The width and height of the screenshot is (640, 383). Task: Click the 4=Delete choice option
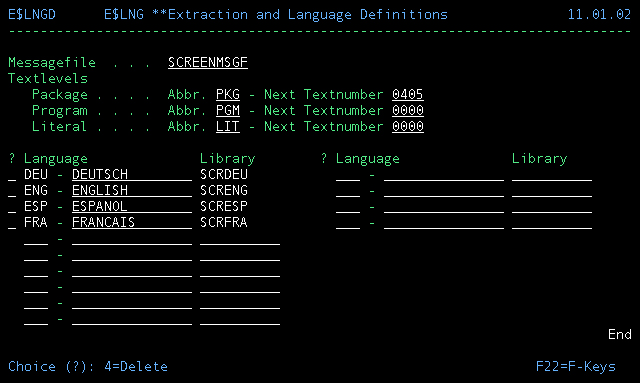136,366
